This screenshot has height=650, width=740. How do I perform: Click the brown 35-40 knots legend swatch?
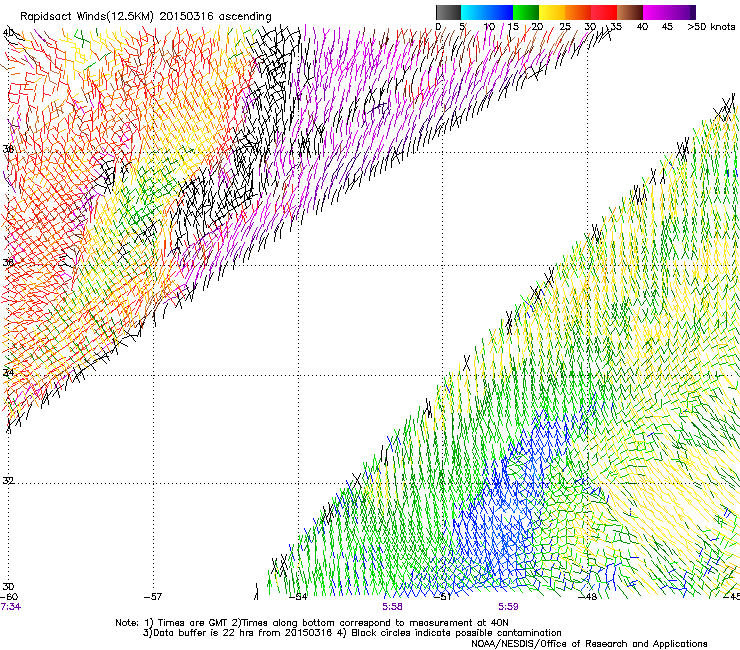630,12
